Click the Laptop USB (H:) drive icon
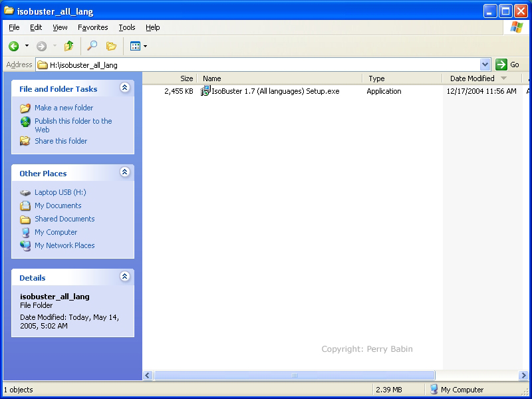The image size is (532, 399). (25, 192)
